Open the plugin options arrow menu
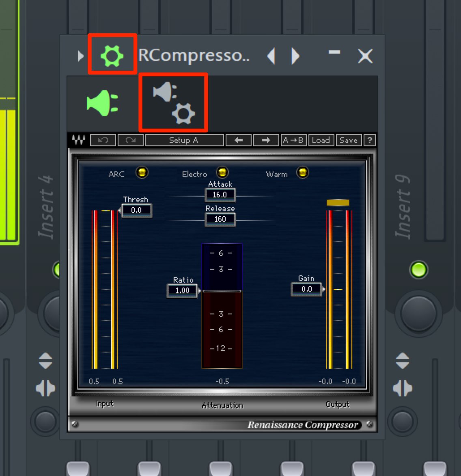The height and width of the screenshot is (476, 461). (80, 56)
